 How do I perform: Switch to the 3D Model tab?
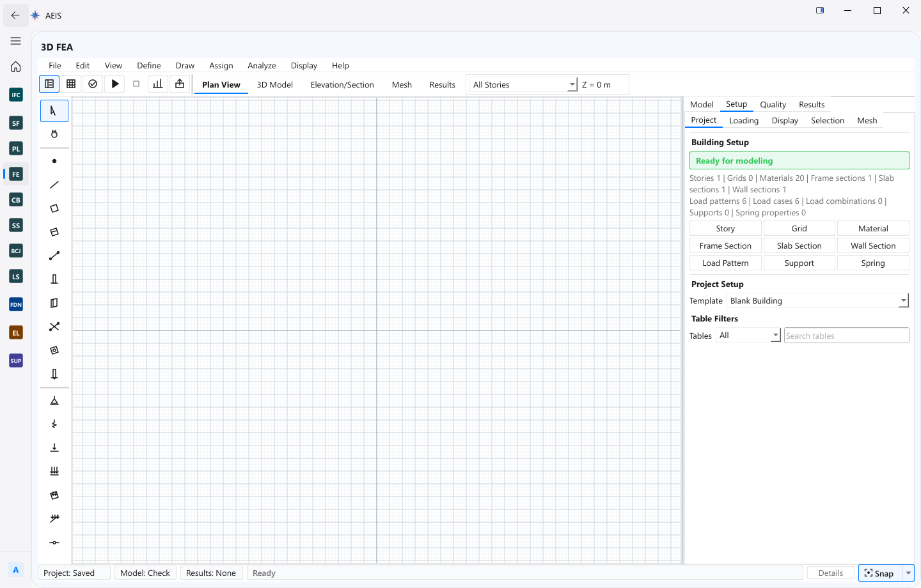[275, 84]
